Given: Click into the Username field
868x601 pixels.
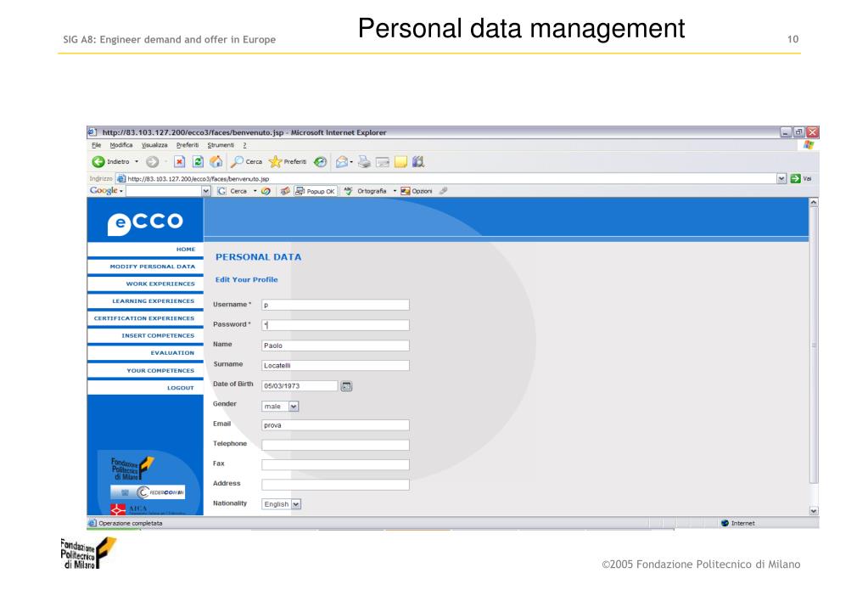Looking at the screenshot, I should tap(335, 306).
